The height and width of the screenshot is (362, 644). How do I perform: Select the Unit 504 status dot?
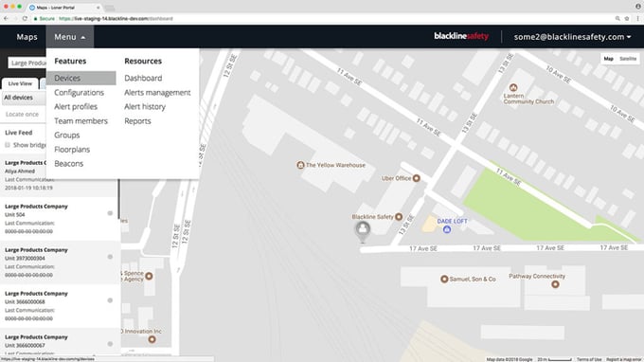(110, 213)
